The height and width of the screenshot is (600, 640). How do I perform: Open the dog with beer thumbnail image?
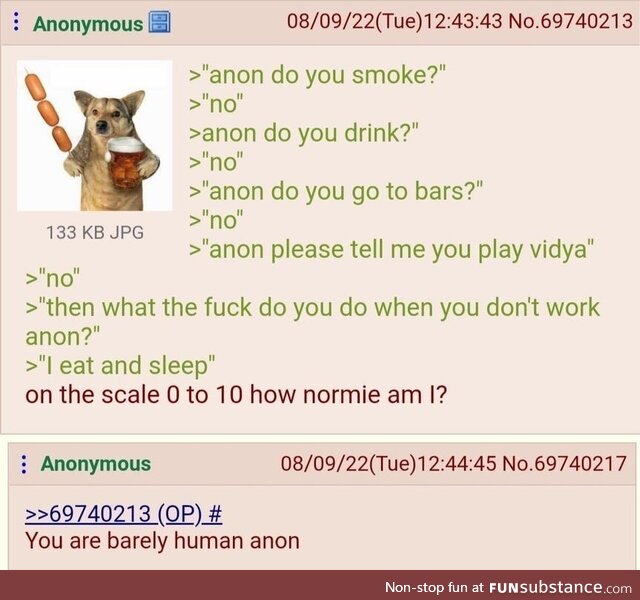click(x=95, y=135)
